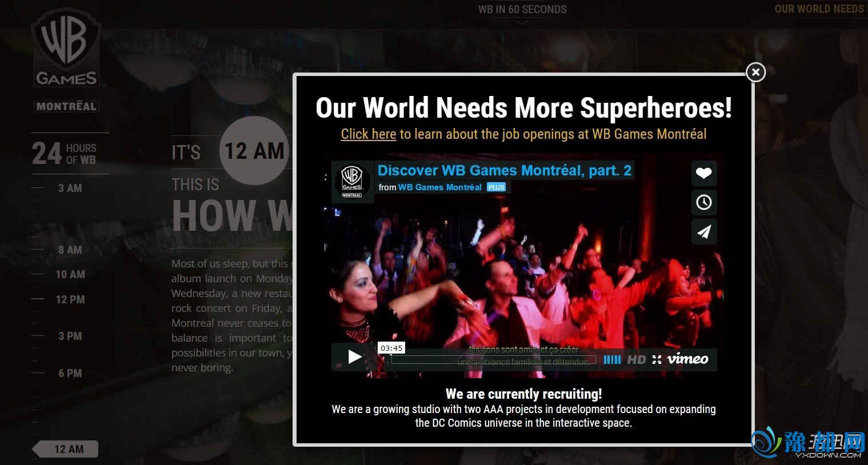Jump to 3 AM on the timeline
This screenshot has height=465, width=868.
[x=70, y=188]
